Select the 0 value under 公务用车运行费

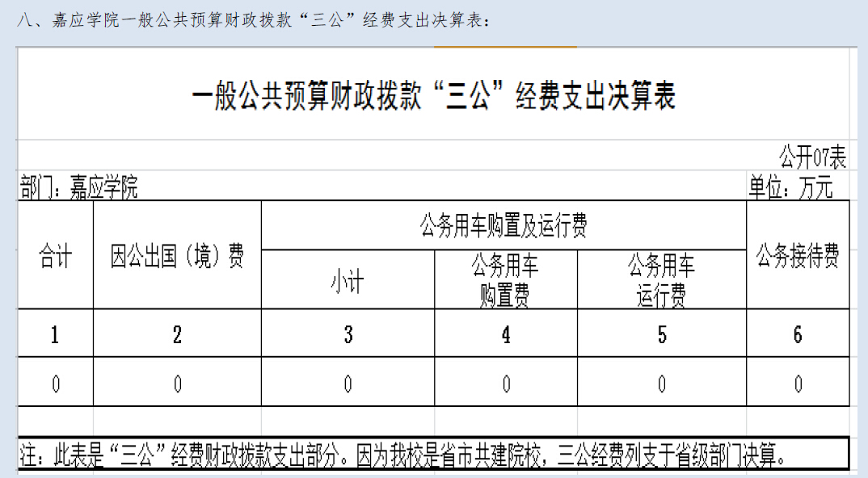662,382
